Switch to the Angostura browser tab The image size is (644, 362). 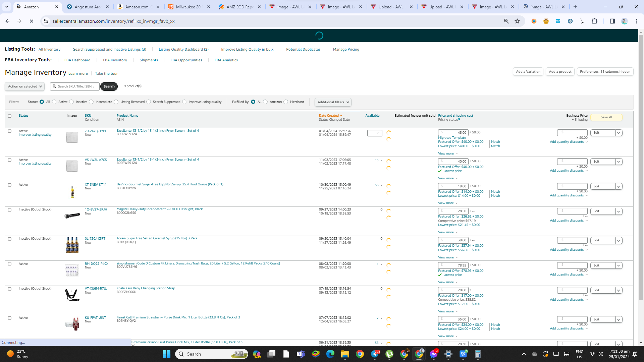pos(88,7)
